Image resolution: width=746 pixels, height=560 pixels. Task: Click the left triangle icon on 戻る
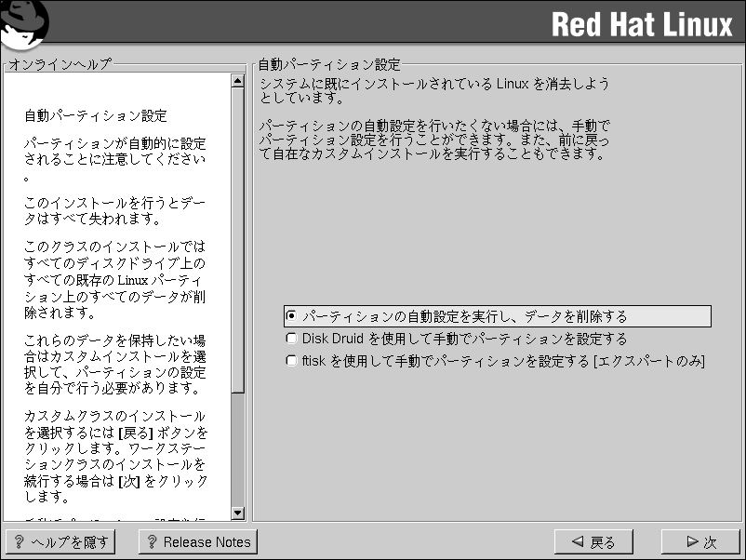coord(578,541)
